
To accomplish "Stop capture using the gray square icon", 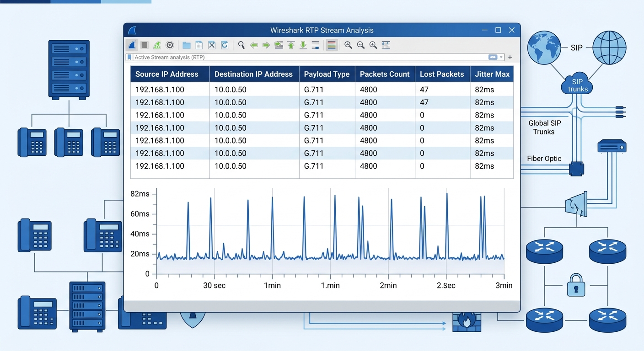I will pos(145,45).
